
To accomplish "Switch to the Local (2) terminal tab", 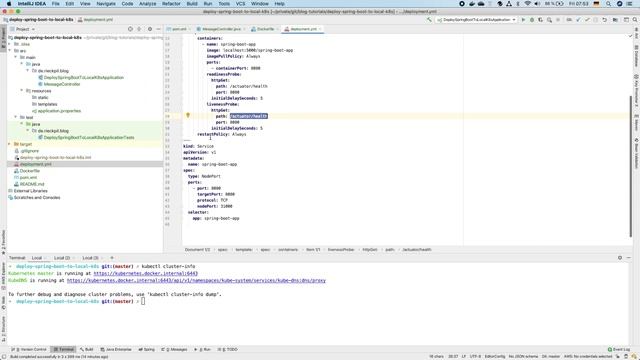I will (62, 258).
